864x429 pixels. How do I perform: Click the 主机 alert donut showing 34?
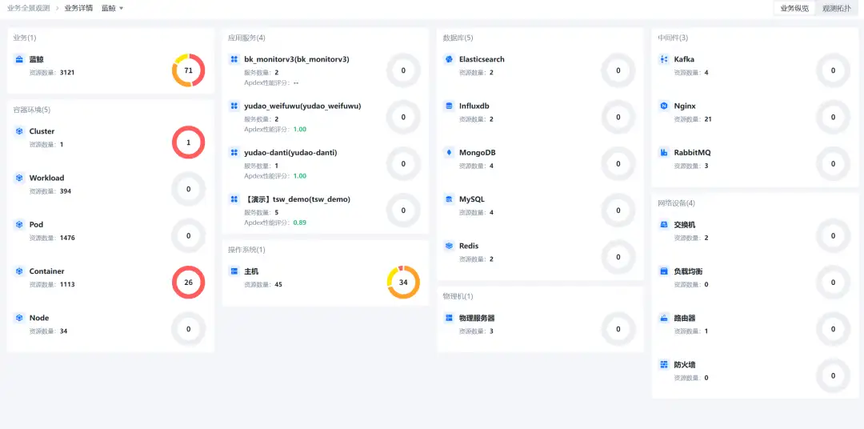click(x=403, y=283)
